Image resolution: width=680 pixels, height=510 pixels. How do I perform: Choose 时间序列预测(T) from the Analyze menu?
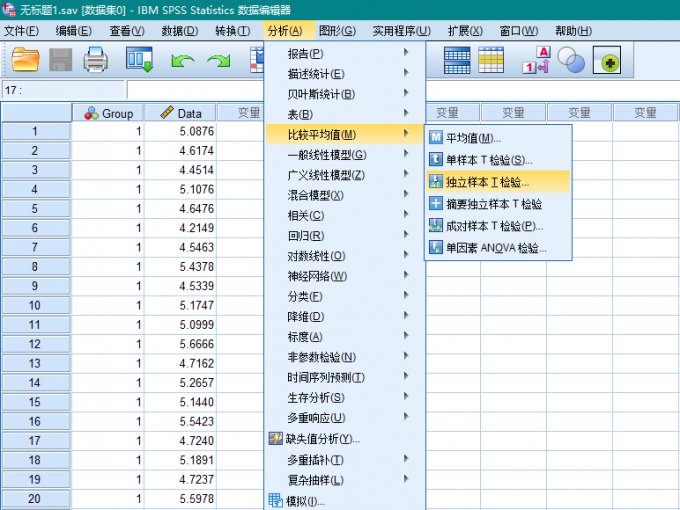pos(345,377)
